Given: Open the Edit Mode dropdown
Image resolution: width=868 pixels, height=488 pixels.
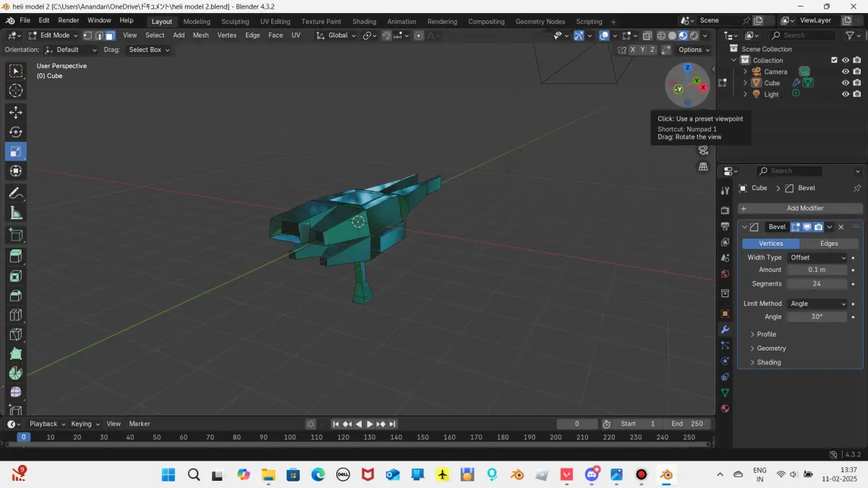Looking at the screenshot, I should click(52, 35).
